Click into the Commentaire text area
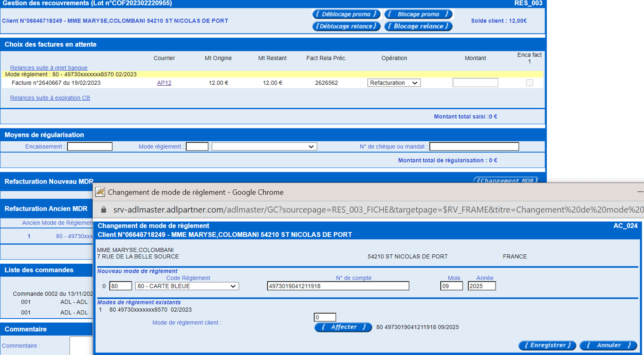 pyautogui.click(x=81, y=346)
